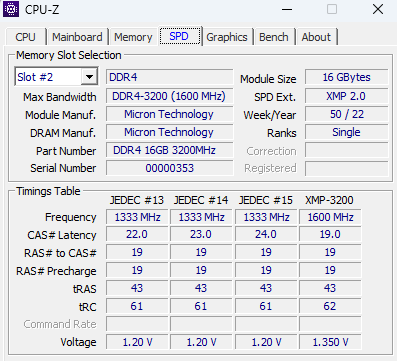Click the DDR4 memory type field

coord(169,77)
